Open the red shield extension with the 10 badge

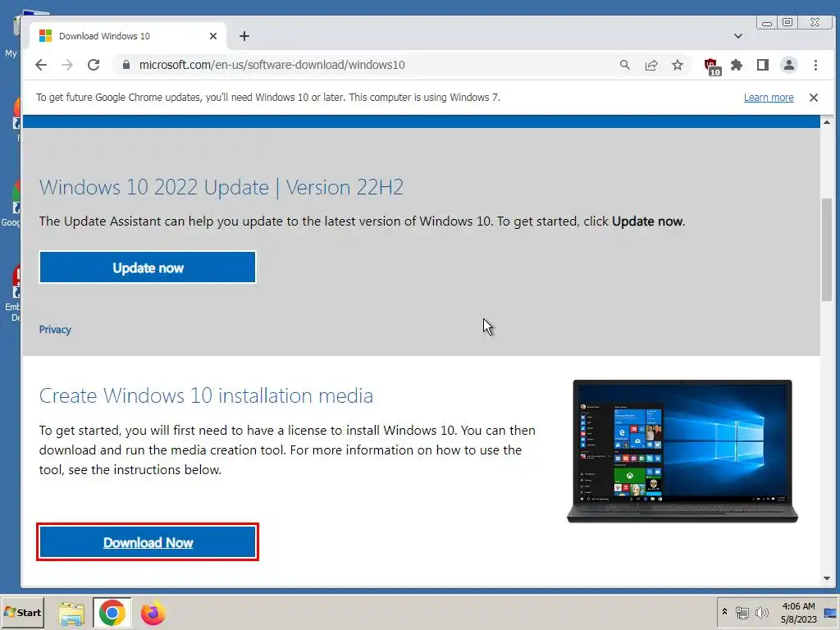coord(712,66)
